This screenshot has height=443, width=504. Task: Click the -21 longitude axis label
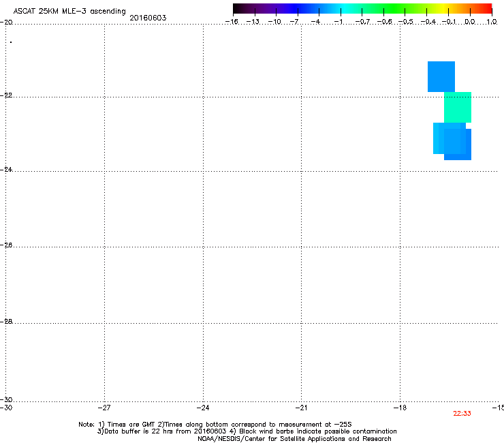coord(301,408)
